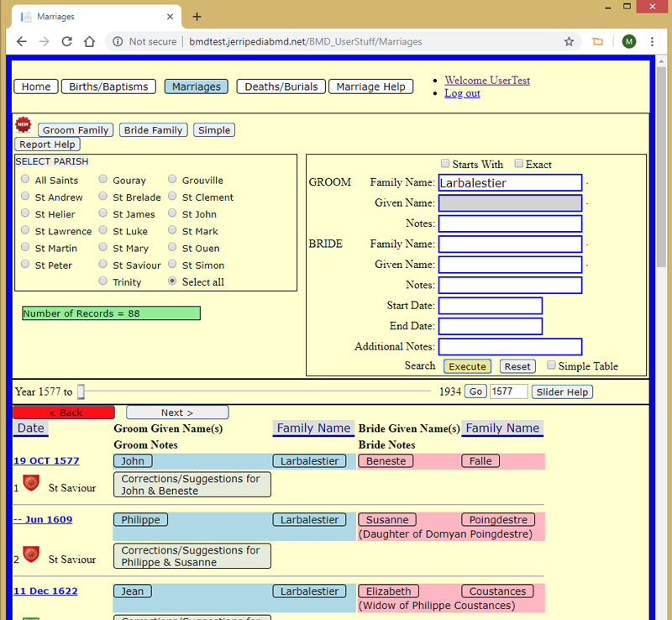
Task: Click the Log out link
Action: pos(462,93)
